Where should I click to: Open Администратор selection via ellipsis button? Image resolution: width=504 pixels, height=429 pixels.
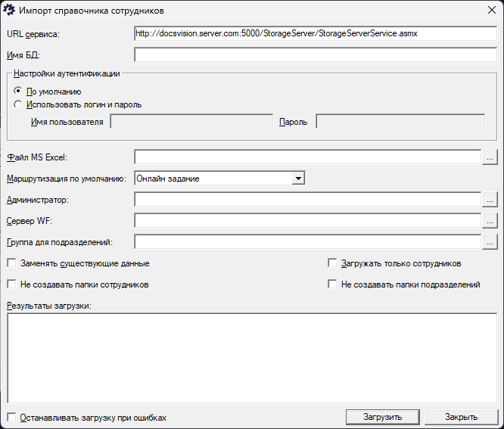tap(490, 200)
